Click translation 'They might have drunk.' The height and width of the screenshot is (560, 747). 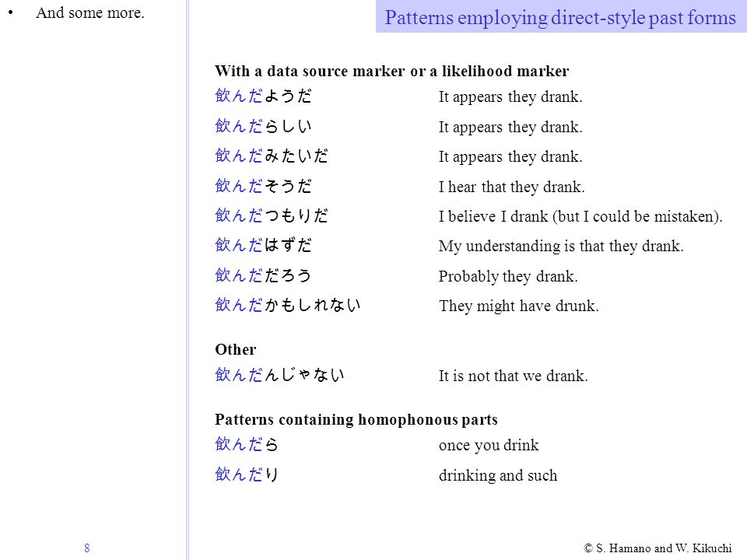coord(519,306)
